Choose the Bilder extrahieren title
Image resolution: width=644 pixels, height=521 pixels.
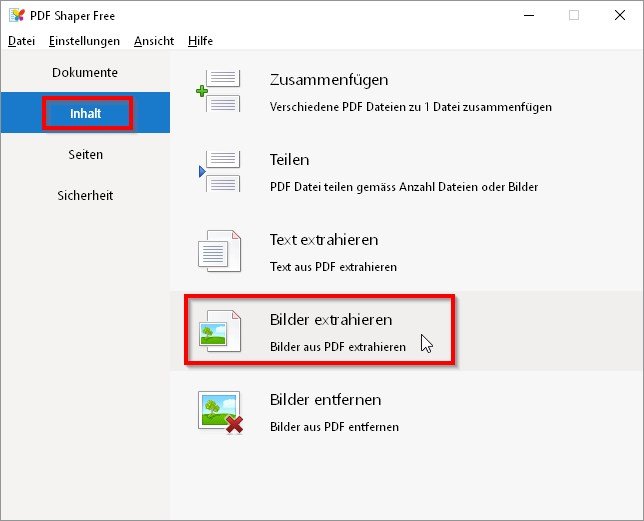tap(331, 319)
